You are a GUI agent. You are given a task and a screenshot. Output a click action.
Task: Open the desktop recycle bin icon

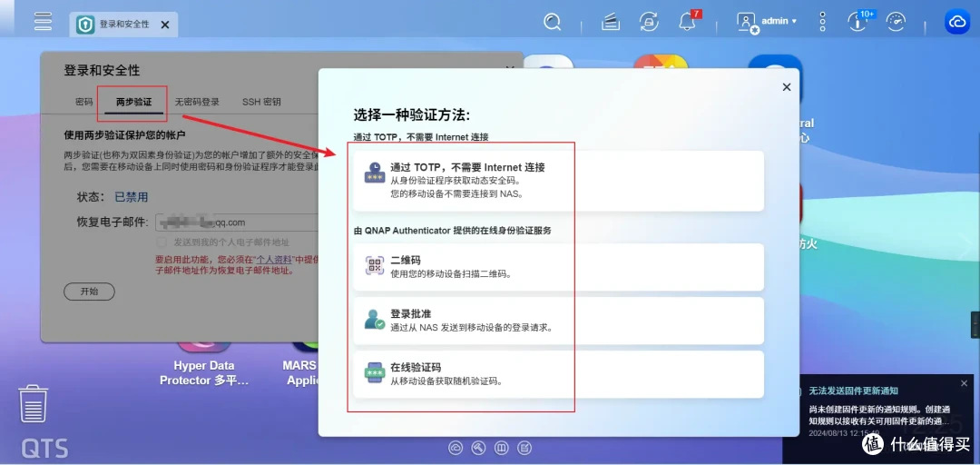[33, 403]
